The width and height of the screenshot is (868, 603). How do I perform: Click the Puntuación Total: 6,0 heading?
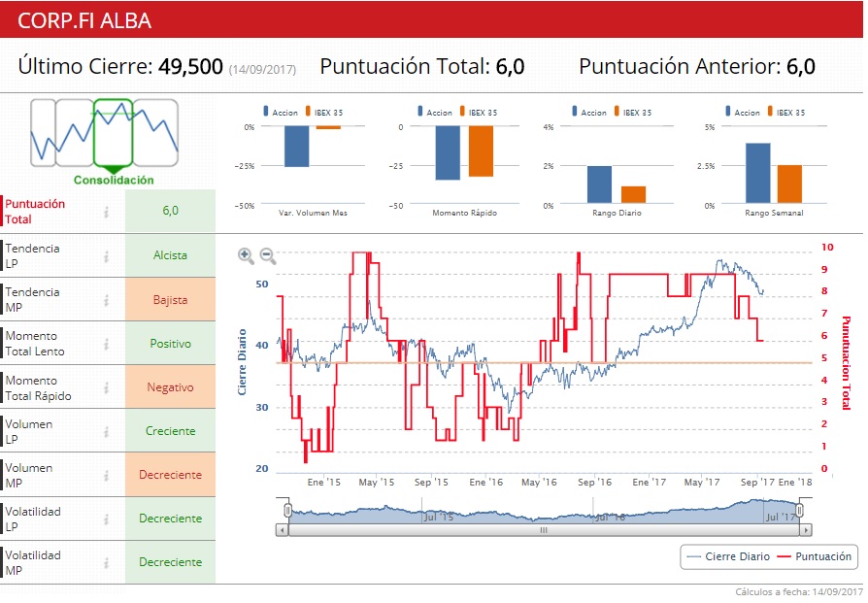tap(421, 66)
